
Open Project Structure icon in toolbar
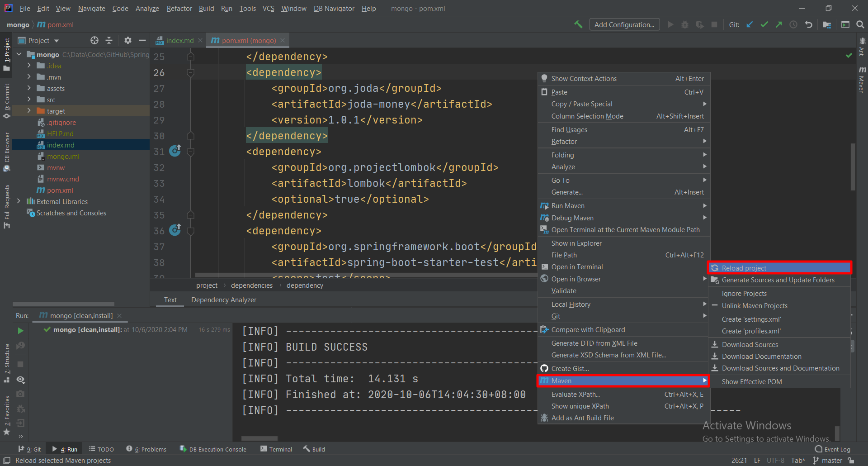coord(827,24)
